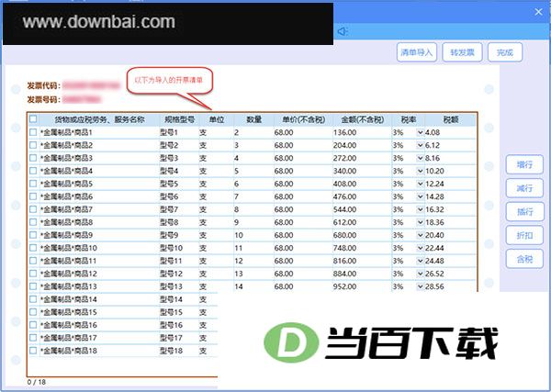Check the box for 商品17 row
Screen dimensions: 551x392
[x=33, y=337]
